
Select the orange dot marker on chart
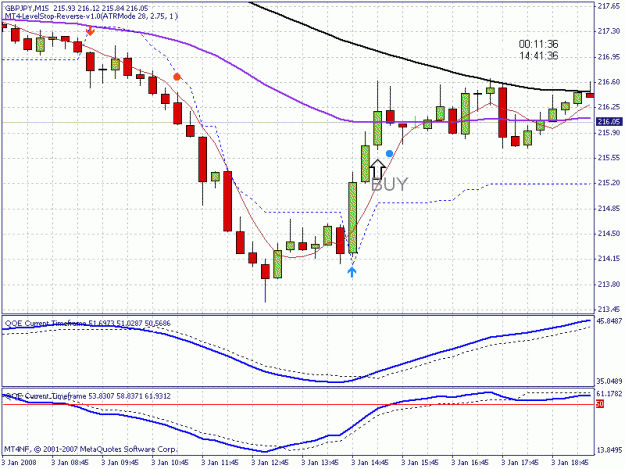click(x=177, y=77)
